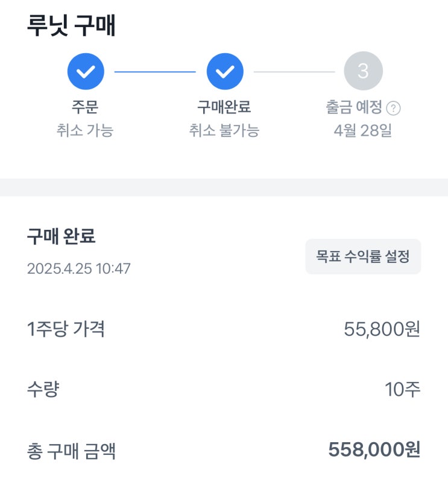448x479 pixels.
Task: Click the 2025.4.25 10:47 timestamp
Action: [79, 268]
